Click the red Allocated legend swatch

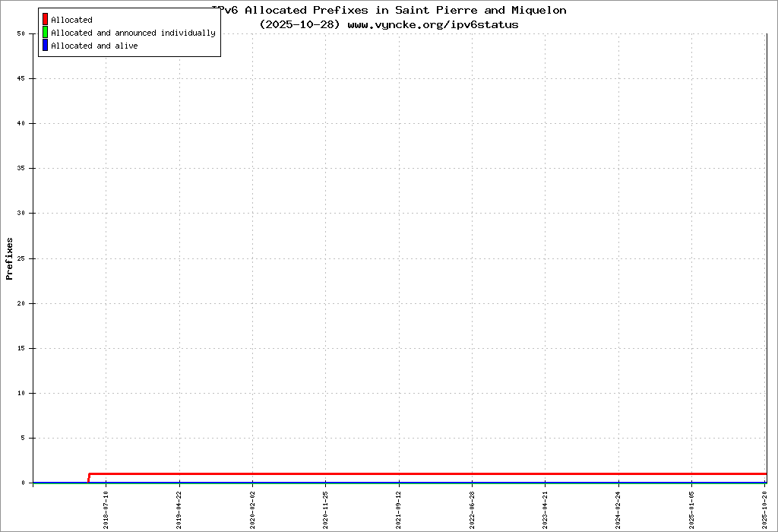pos(45,20)
